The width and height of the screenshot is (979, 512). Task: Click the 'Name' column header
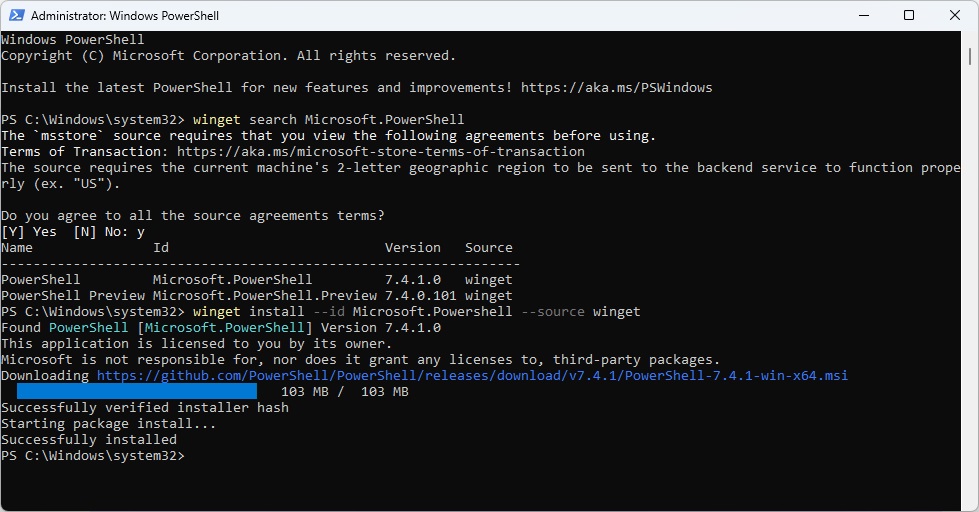tap(17, 247)
